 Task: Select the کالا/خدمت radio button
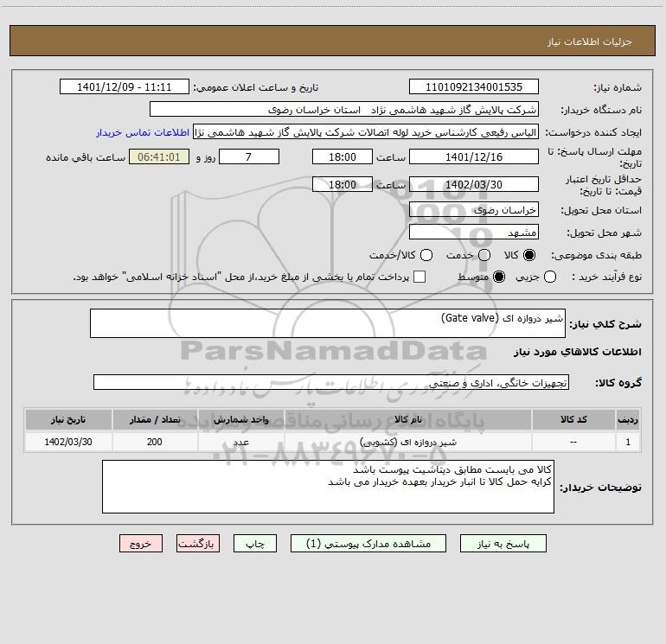coord(426,255)
